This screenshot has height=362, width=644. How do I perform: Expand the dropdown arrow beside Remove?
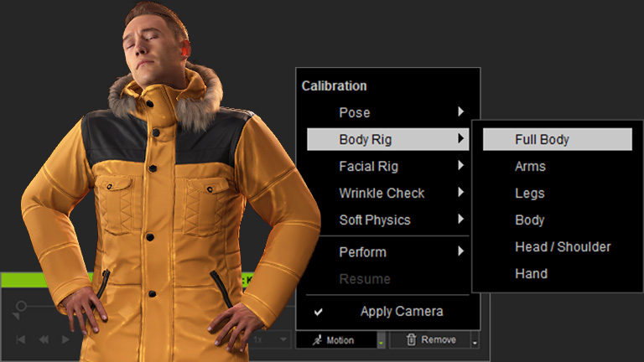click(475, 340)
